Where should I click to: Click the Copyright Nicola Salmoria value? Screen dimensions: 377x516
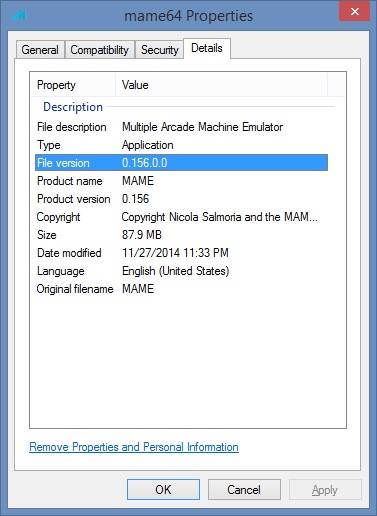[220, 217]
